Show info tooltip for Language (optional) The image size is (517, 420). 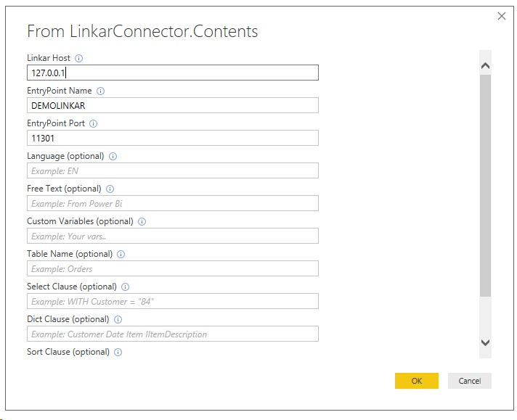113,156
